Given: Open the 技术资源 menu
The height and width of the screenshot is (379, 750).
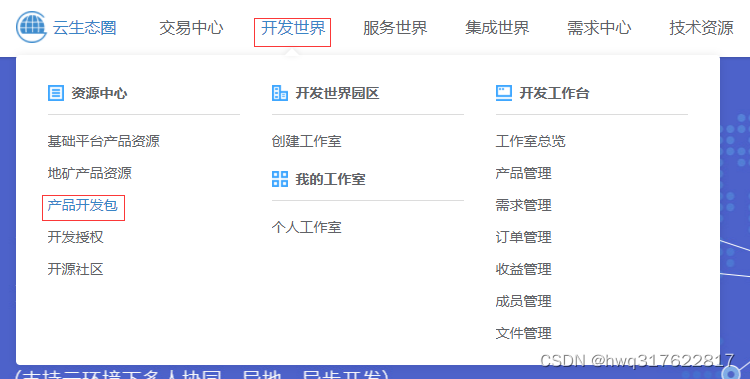Looking at the screenshot, I should [x=701, y=28].
